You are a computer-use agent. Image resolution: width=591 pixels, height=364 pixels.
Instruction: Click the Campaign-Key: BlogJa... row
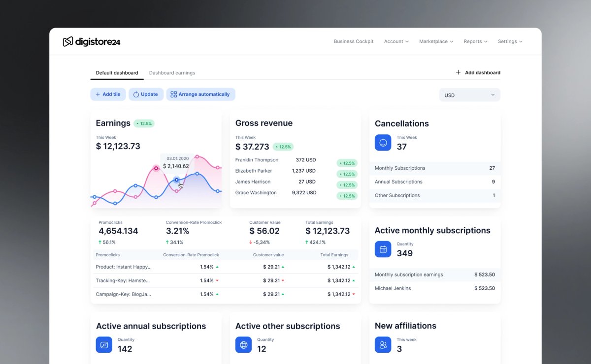[226, 294]
